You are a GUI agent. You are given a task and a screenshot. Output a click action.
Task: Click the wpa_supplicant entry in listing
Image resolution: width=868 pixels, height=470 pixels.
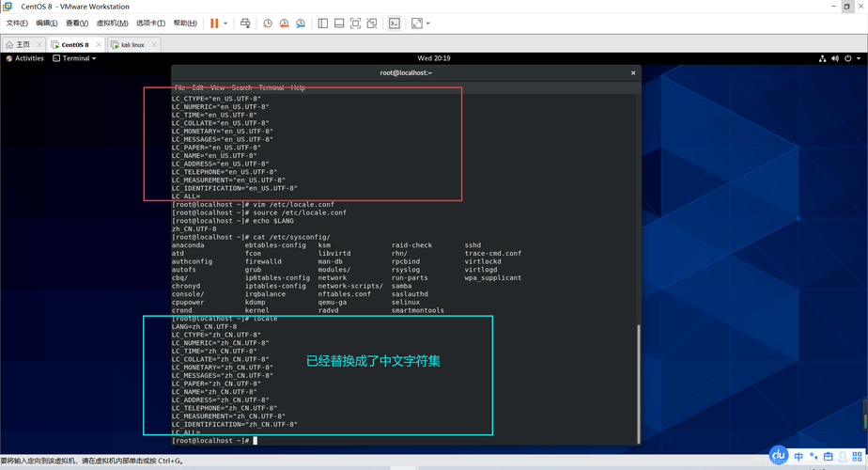pos(492,277)
